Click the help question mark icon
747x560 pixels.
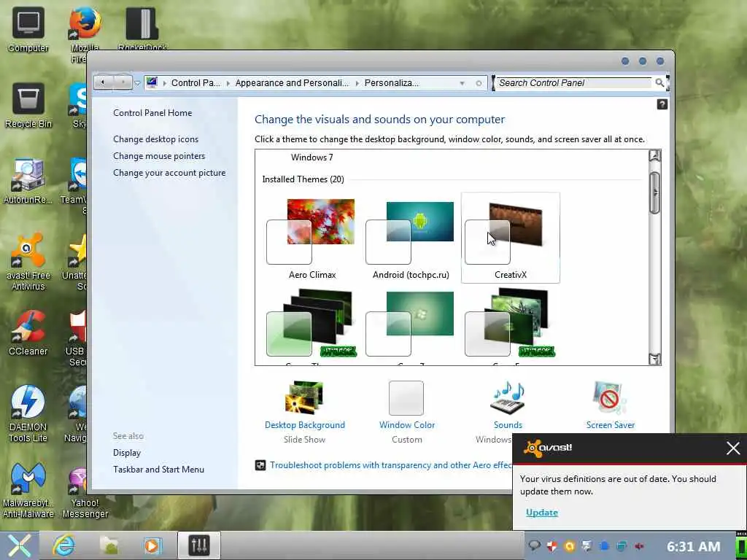click(x=662, y=104)
